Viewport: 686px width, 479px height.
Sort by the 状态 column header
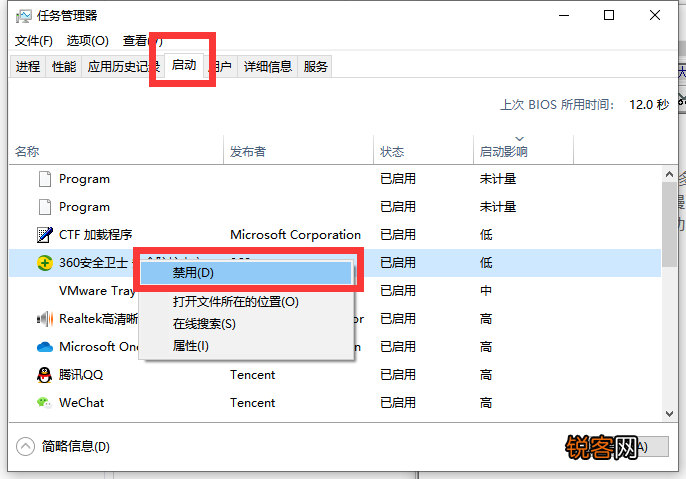click(x=424, y=151)
